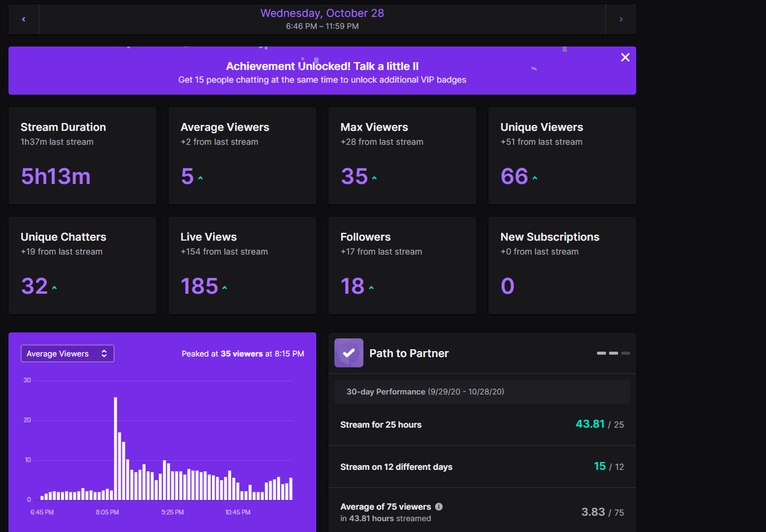Viewport: 766px width, 532px height.
Task: Click the up trend arrow beside 66
Action: coord(535,179)
